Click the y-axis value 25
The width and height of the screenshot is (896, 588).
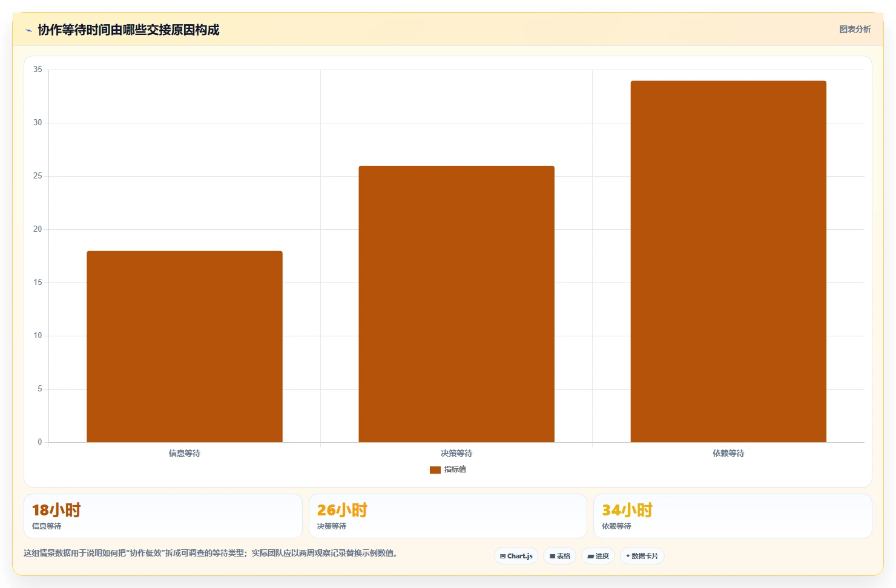38,176
